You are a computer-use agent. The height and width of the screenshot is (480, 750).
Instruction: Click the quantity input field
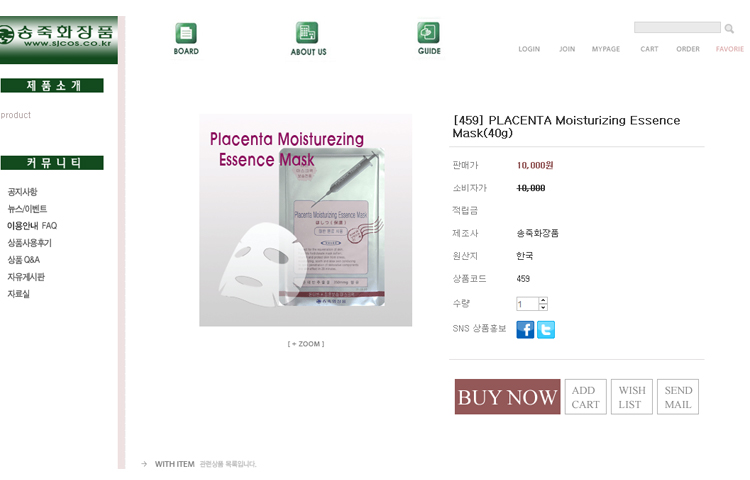[528, 304]
